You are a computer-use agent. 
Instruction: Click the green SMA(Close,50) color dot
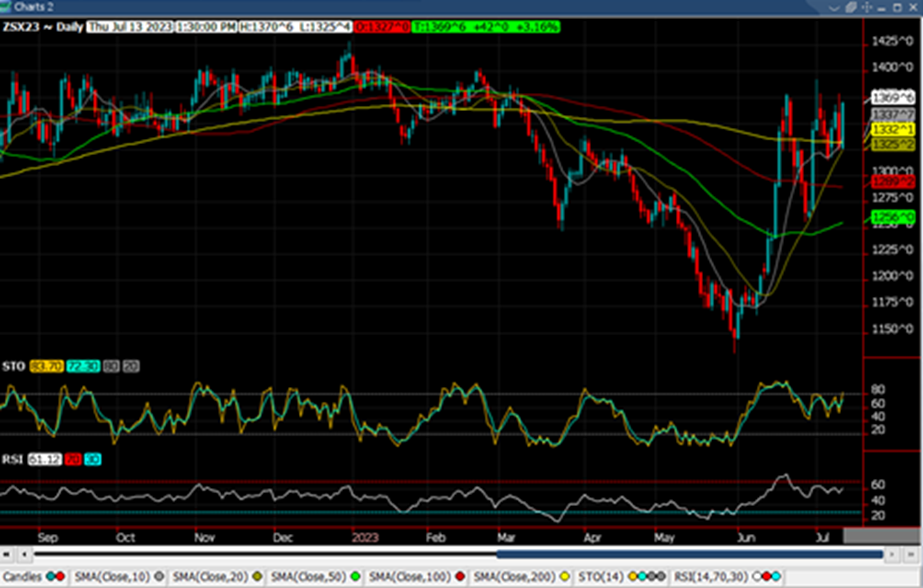(x=355, y=577)
